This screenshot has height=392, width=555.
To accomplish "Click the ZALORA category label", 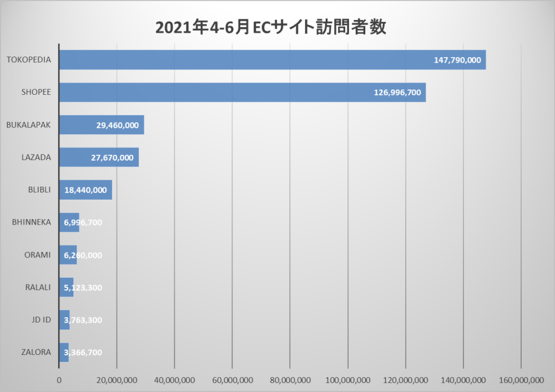I will pos(36,353).
